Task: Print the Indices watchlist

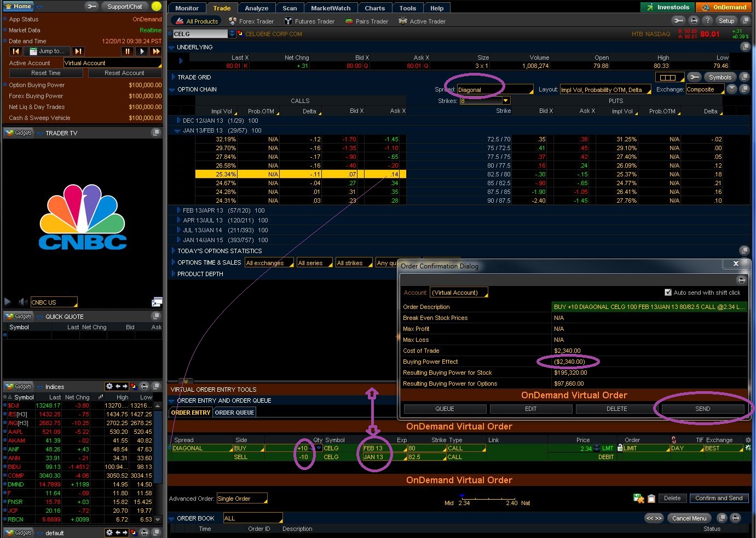Action: tap(145, 386)
